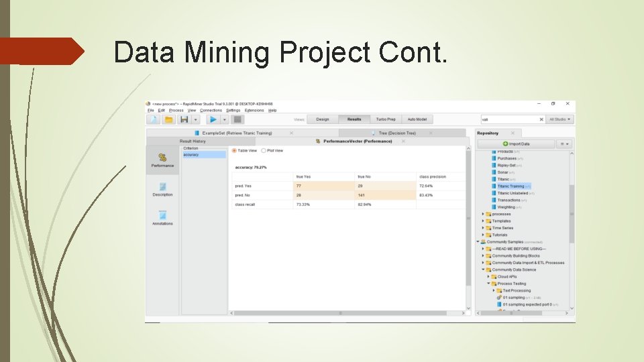Close the PerformanceVector (Performance) tab

(x=403, y=141)
